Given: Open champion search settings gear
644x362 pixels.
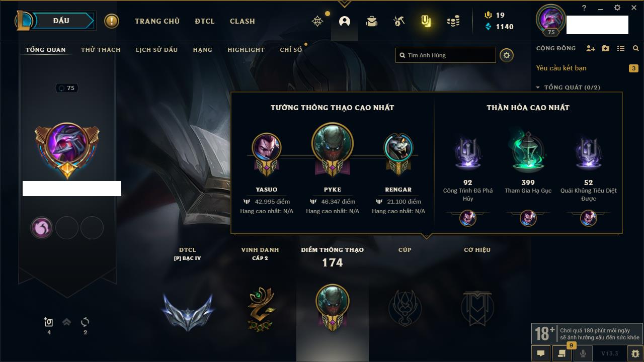Looking at the screenshot, I should [507, 55].
